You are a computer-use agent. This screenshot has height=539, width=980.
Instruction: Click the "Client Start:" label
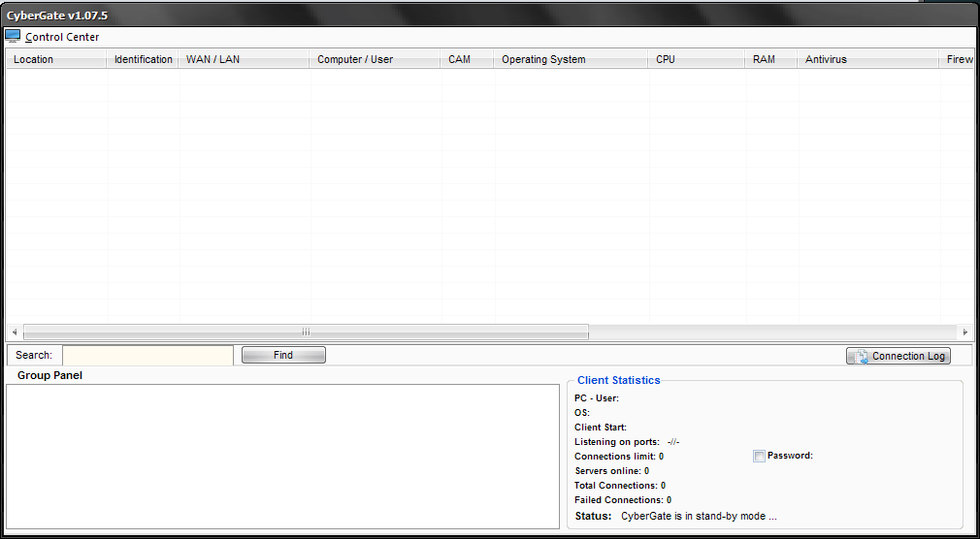pos(601,428)
